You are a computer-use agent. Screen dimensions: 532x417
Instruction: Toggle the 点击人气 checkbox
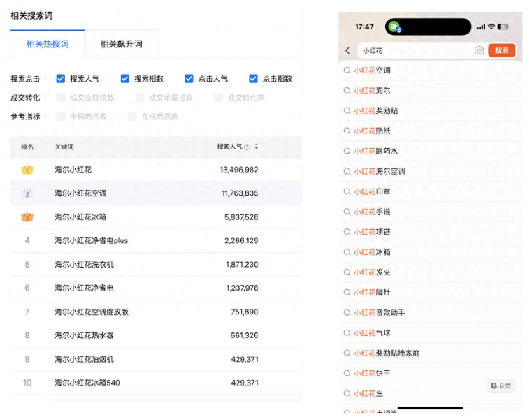tap(189, 79)
